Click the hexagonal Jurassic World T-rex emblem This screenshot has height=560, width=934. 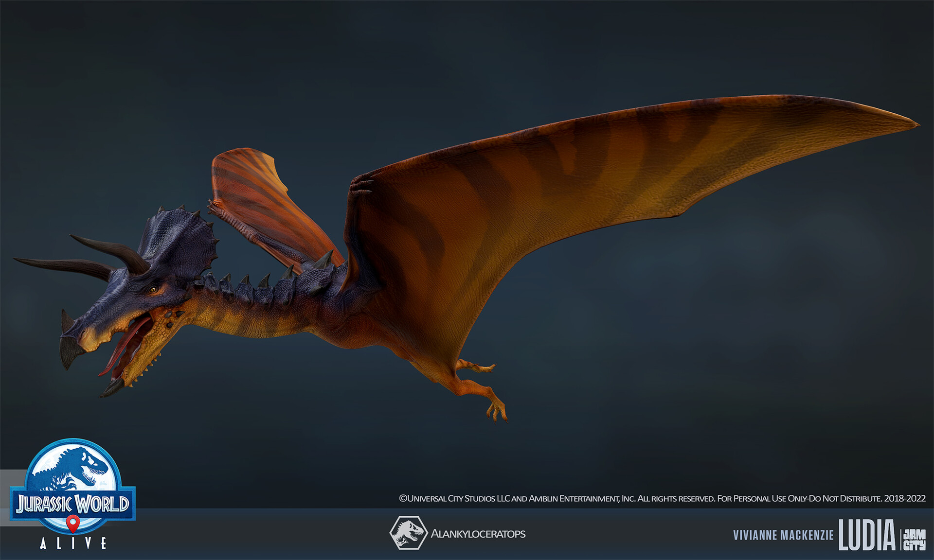(408, 533)
